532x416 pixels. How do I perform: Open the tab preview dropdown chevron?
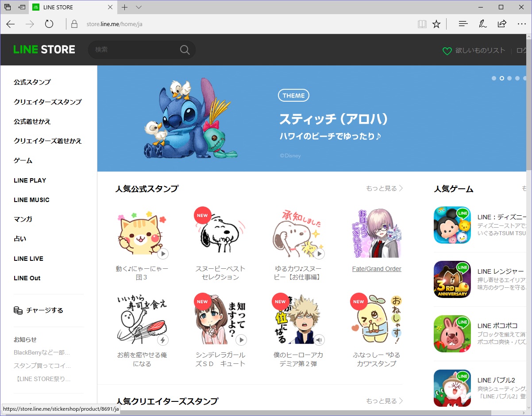[x=139, y=7]
